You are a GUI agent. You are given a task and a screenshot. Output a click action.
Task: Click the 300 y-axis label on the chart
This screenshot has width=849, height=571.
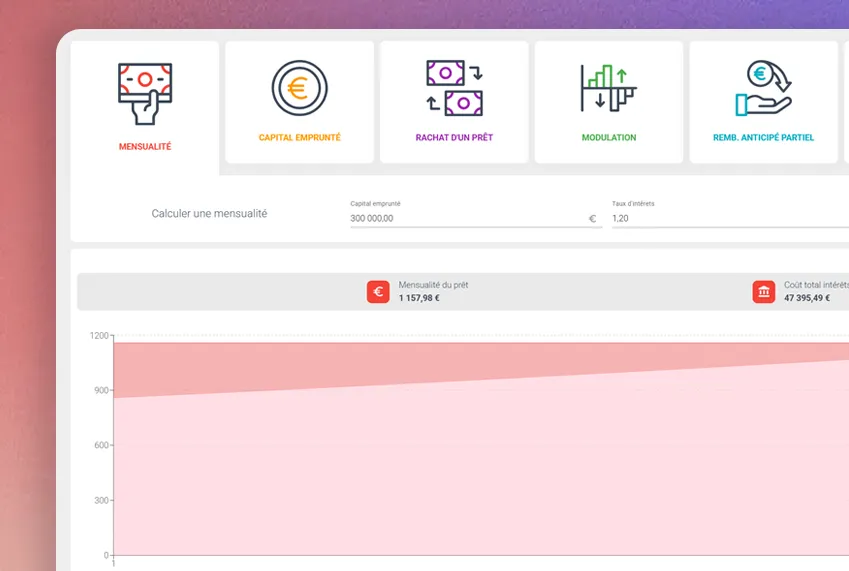click(x=101, y=500)
